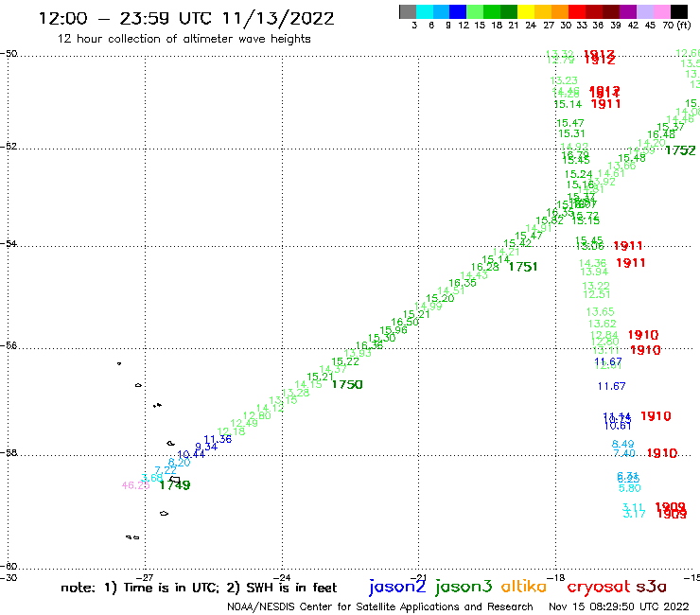Click the green value 16.48
700x615 pixels.
coord(661,134)
